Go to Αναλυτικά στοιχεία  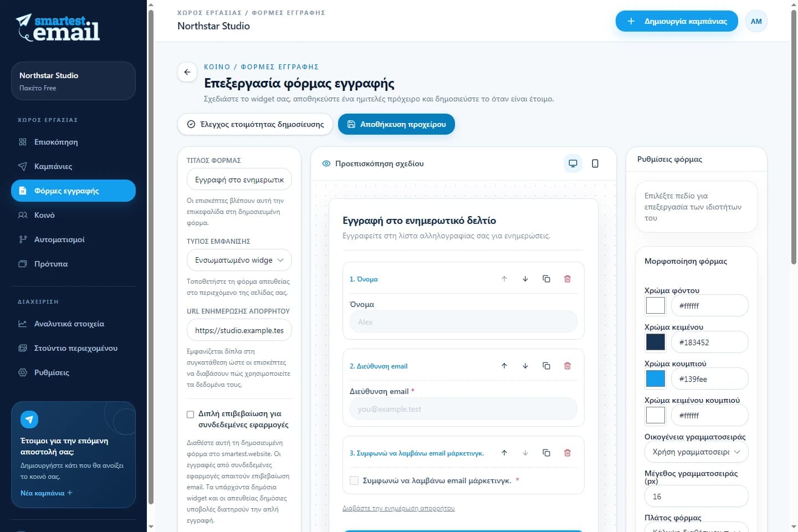(73, 324)
